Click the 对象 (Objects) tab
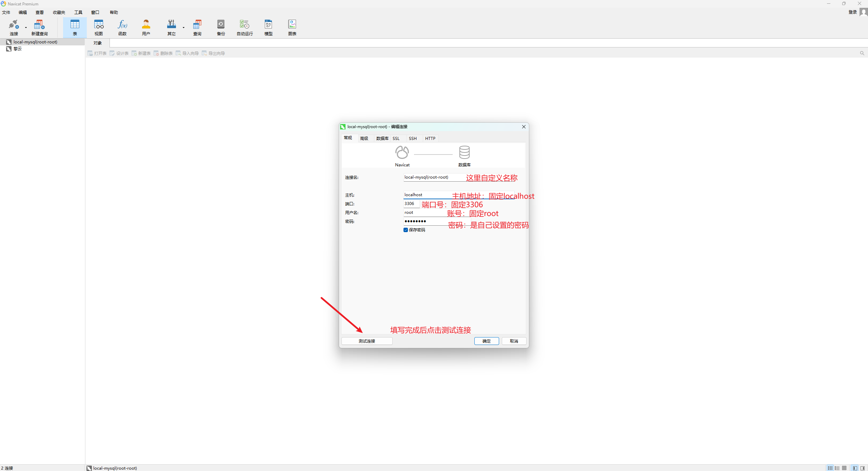 (98, 43)
